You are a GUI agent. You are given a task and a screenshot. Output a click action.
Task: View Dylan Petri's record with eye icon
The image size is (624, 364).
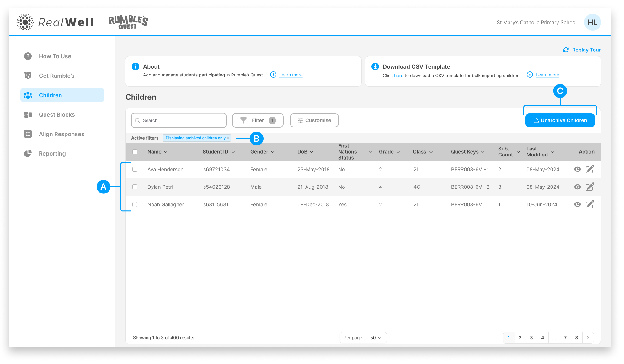point(578,187)
